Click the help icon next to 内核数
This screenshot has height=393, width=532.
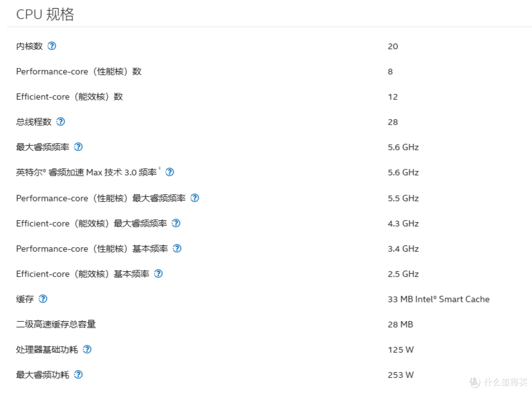pyautogui.click(x=52, y=46)
